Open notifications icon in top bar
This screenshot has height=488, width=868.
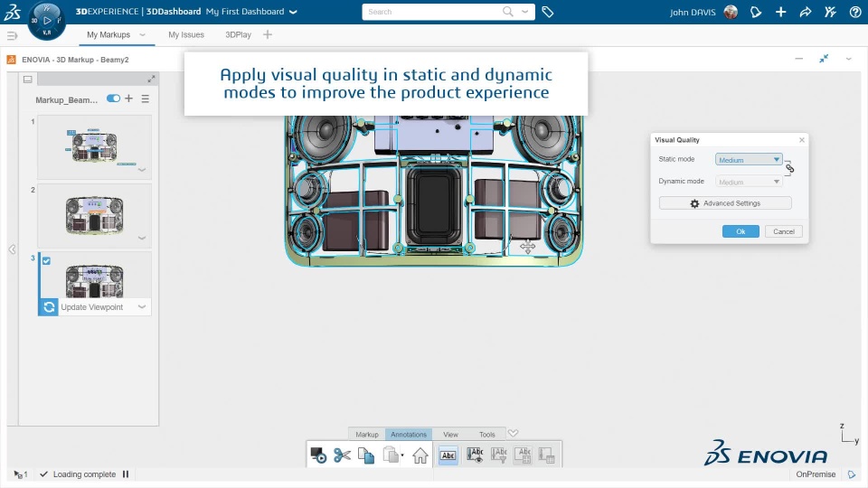[756, 12]
